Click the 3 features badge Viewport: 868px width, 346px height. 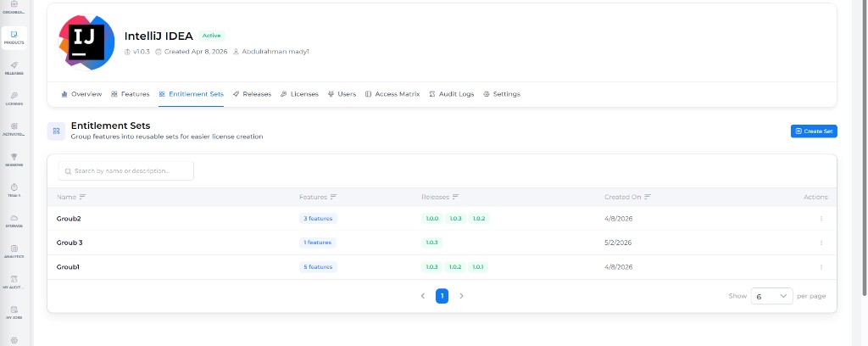click(318, 219)
